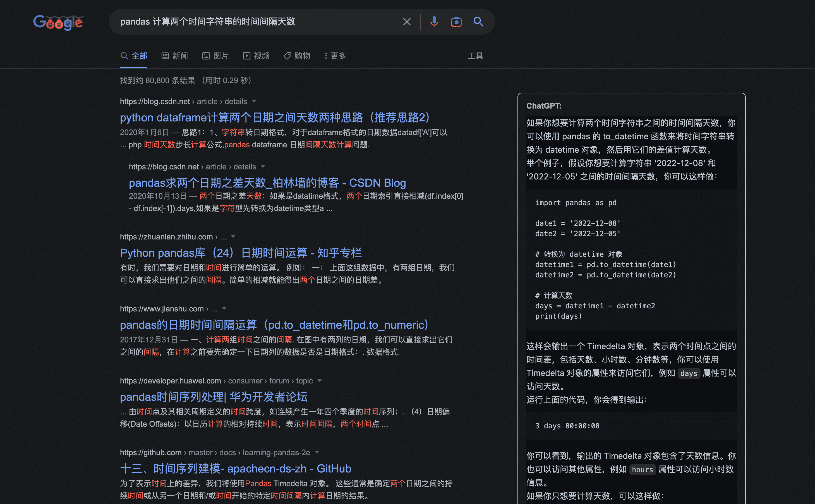Switch to the 新闻 tab
The height and width of the screenshot is (504, 815).
tap(175, 56)
